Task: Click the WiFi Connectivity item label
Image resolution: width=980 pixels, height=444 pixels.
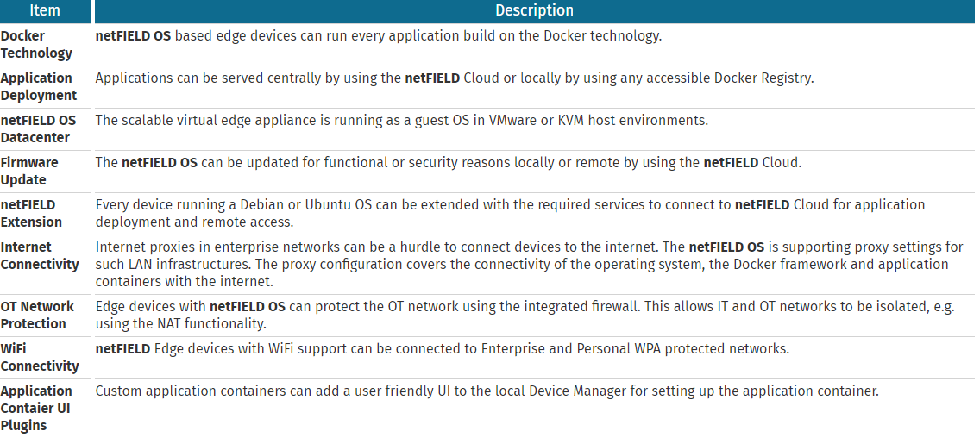Action: (x=40, y=357)
